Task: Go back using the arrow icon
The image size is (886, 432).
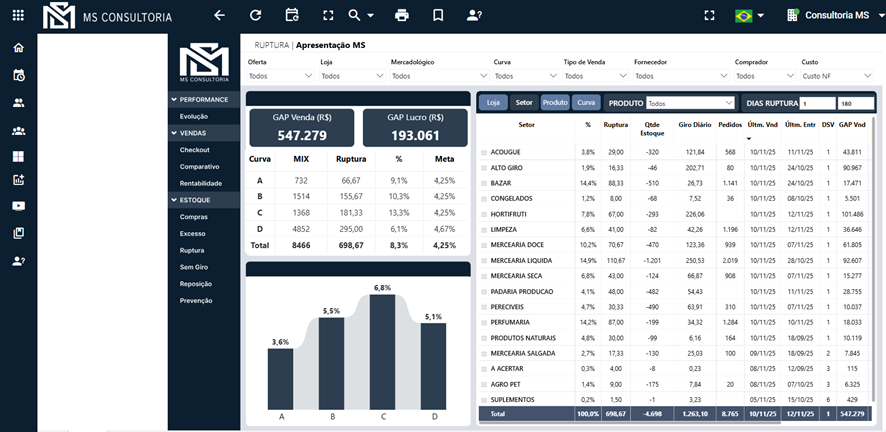Action: point(220,16)
